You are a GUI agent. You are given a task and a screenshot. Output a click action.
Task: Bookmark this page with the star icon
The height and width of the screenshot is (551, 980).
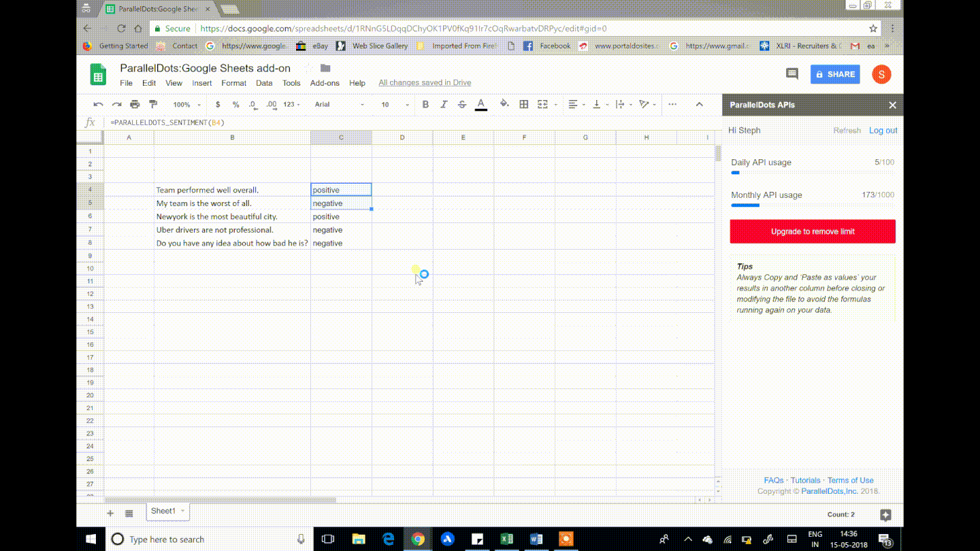pyautogui.click(x=873, y=29)
